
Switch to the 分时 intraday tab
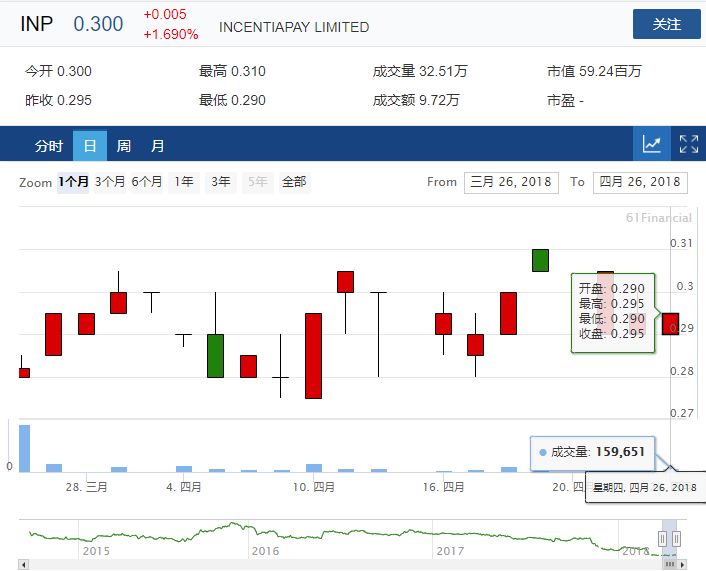click(49, 145)
